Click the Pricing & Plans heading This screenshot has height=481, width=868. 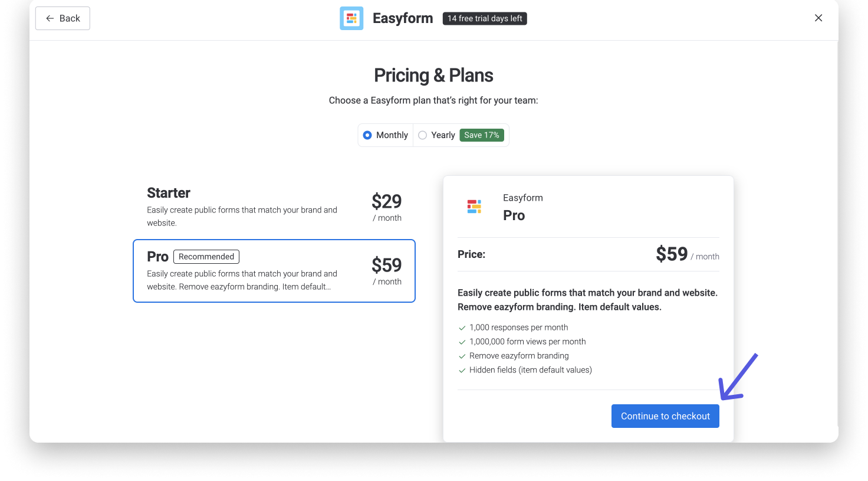coord(433,76)
